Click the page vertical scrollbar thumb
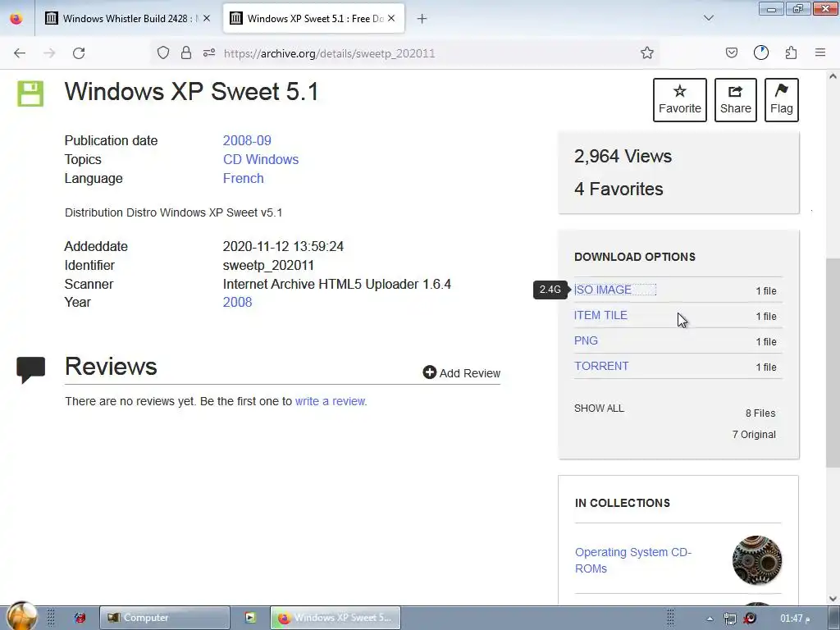Screen dimensions: 840x630 coord(833,362)
